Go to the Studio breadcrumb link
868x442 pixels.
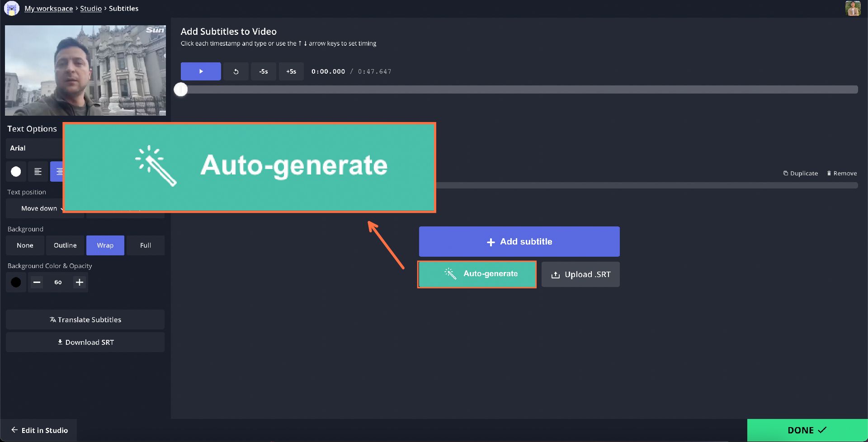pyautogui.click(x=91, y=9)
